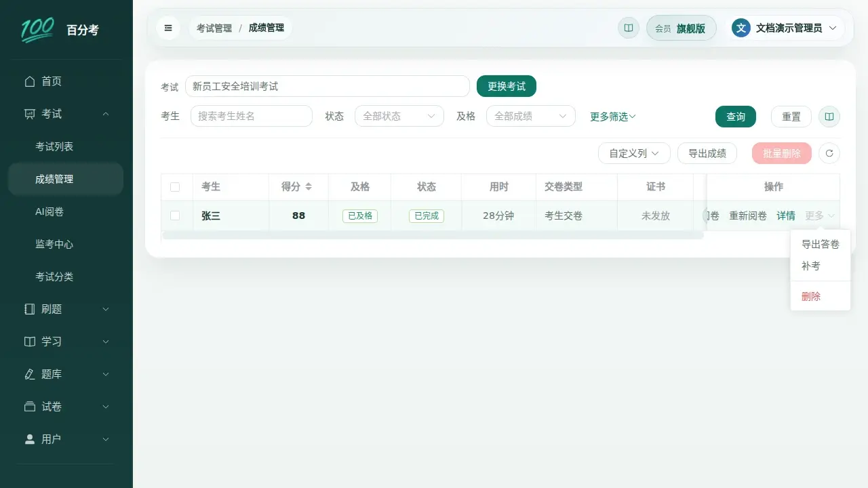Open the 全部状态 status dropdown

pos(399,116)
